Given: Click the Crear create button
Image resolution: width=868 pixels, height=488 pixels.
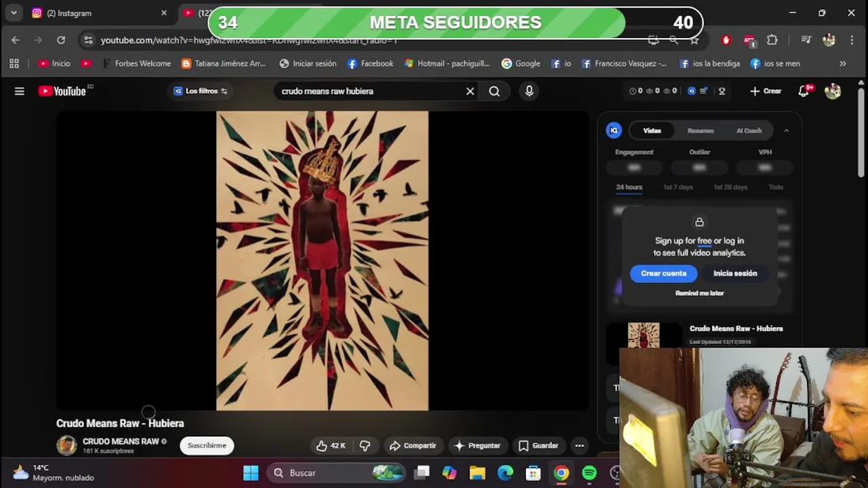Looking at the screenshot, I should (x=766, y=91).
